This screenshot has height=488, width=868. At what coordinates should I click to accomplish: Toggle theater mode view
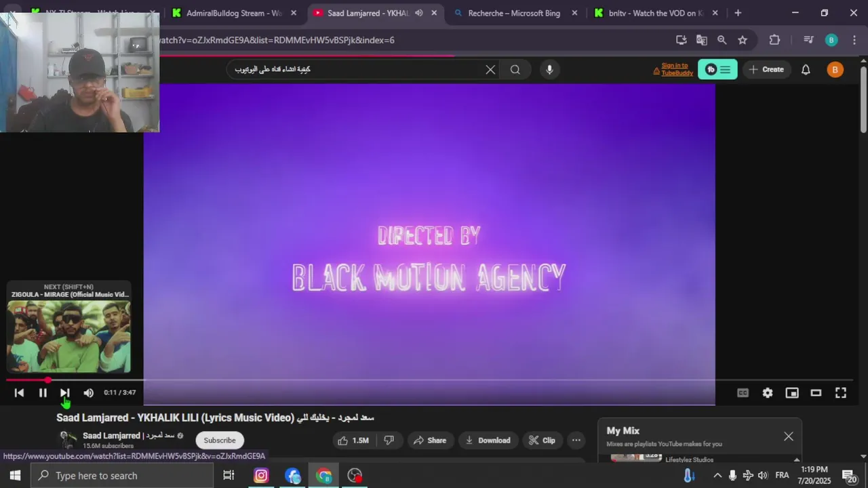coord(816,392)
